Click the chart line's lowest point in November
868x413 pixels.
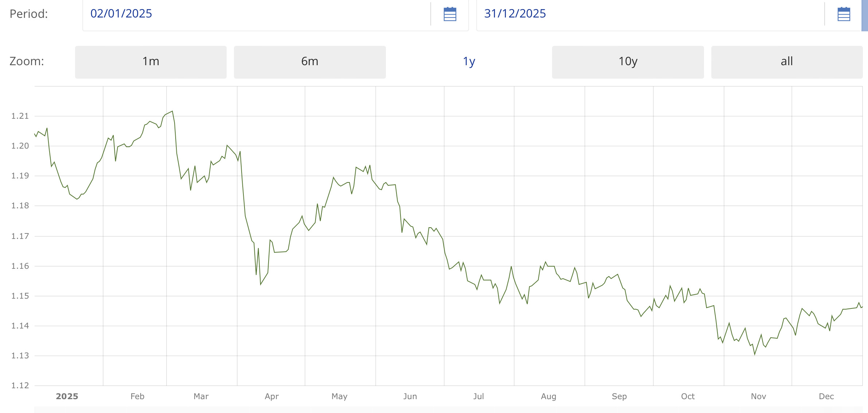click(755, 354)
